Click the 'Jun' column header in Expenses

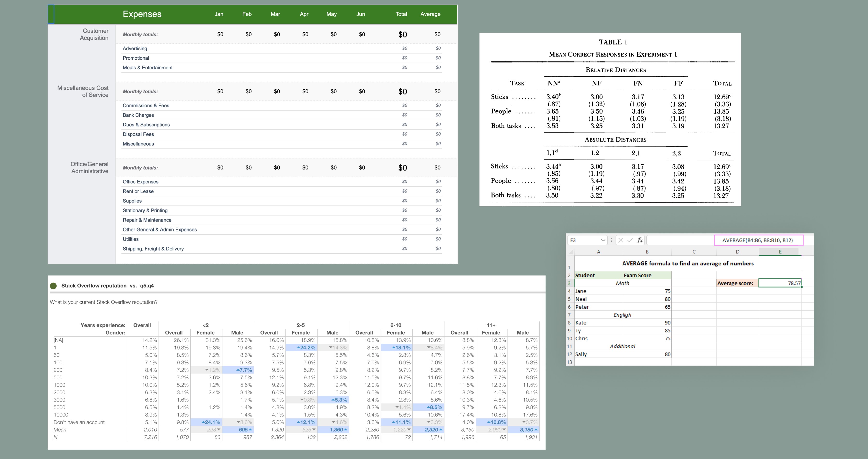pos(361,14)
